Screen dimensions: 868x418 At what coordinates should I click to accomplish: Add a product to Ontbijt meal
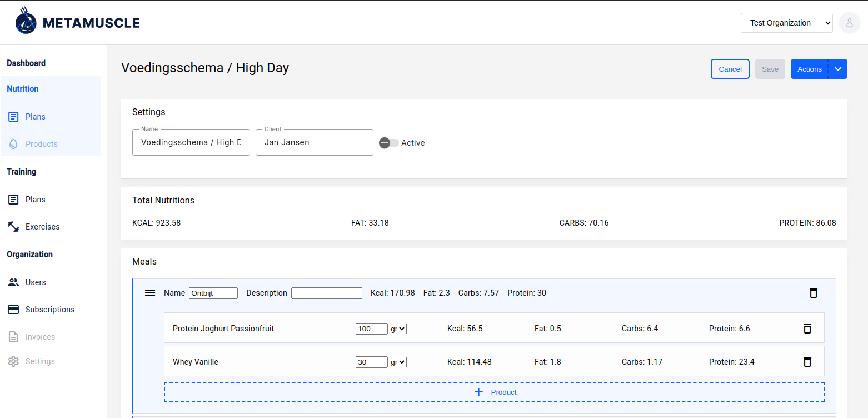click(494, 392)
